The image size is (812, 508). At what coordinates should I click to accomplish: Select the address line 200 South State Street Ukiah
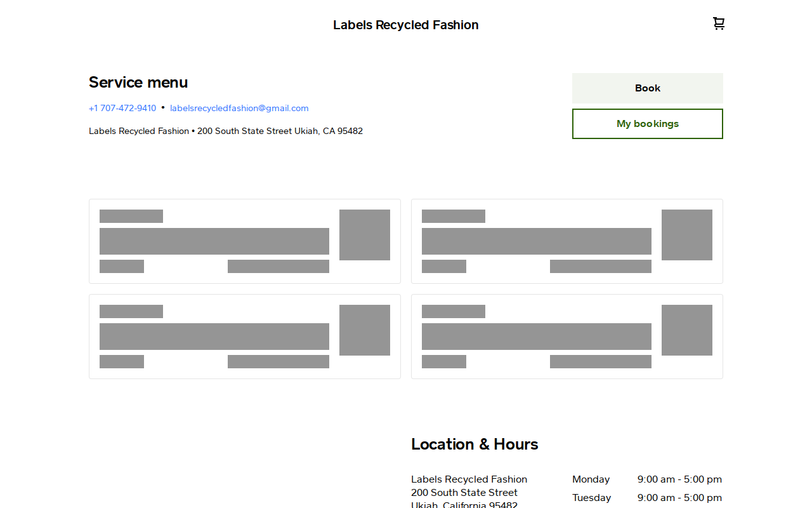(226, 131)
